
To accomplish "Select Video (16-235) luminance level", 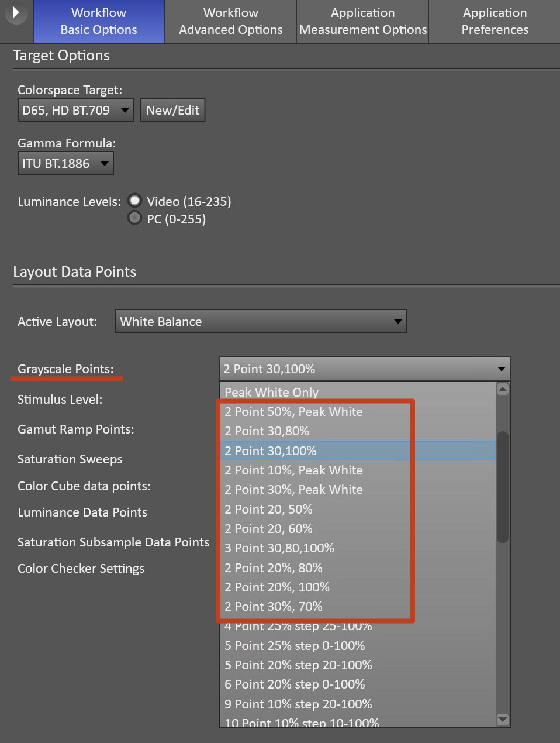I will 135,201.
